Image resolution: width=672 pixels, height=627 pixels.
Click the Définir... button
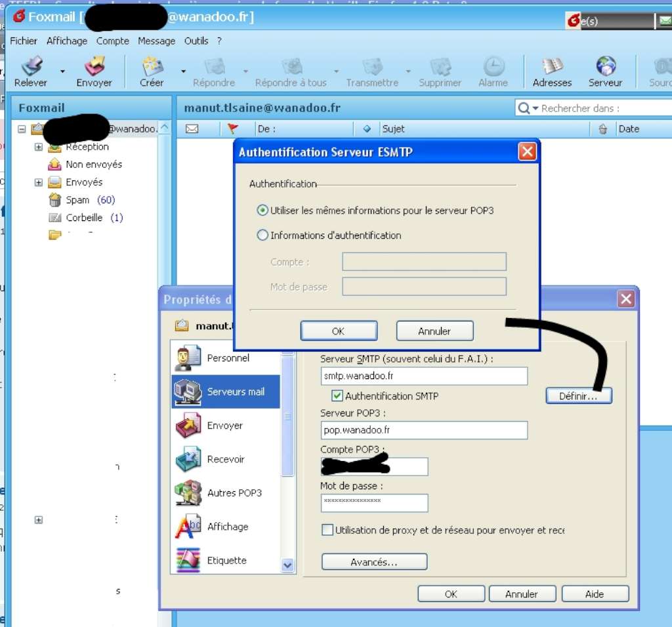point(579,395)
